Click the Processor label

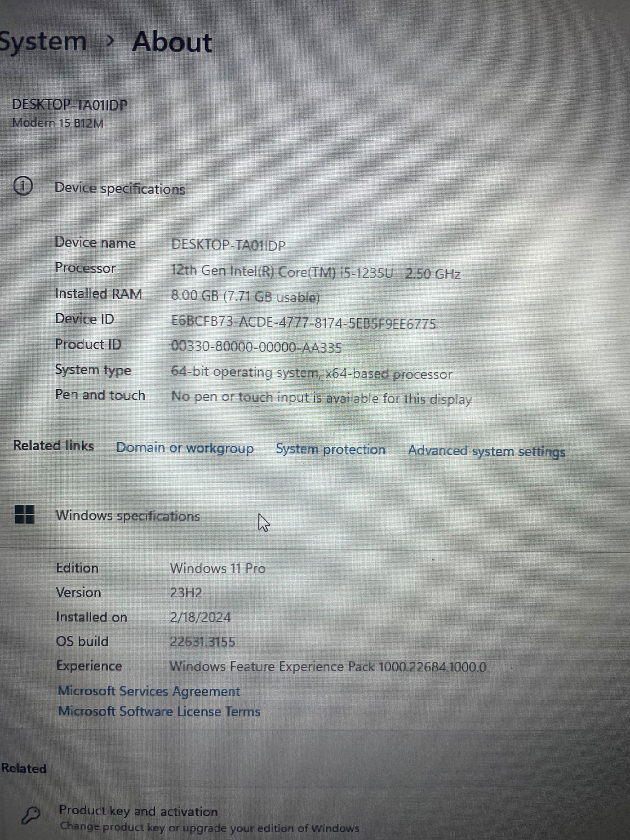coord(85,268)
